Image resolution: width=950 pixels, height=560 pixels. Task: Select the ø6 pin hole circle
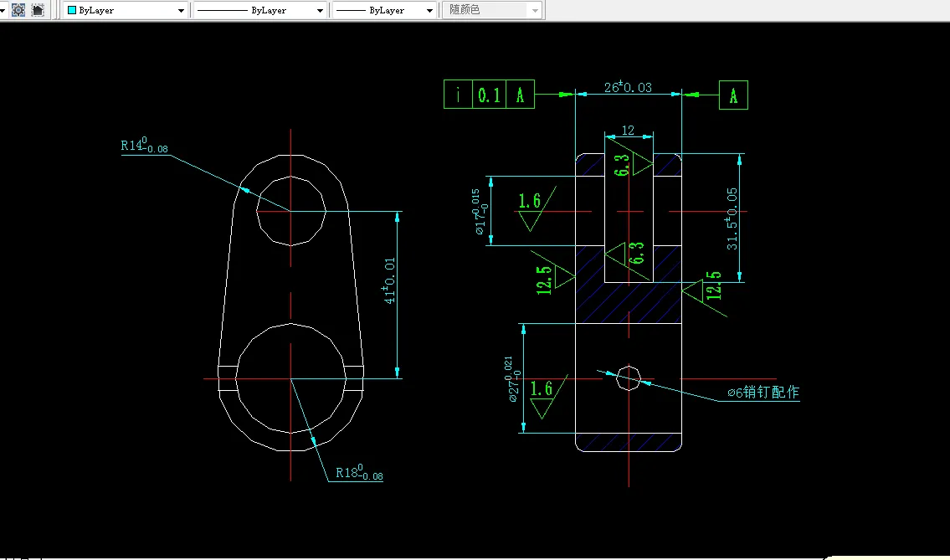pos(629,379)
